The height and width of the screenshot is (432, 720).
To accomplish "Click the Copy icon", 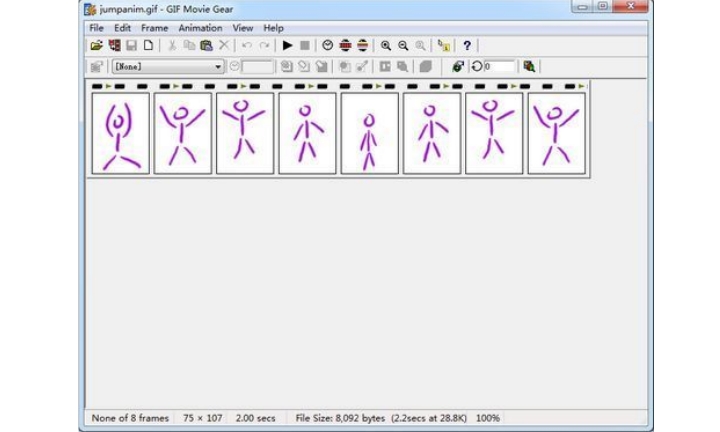I will 189,45.
